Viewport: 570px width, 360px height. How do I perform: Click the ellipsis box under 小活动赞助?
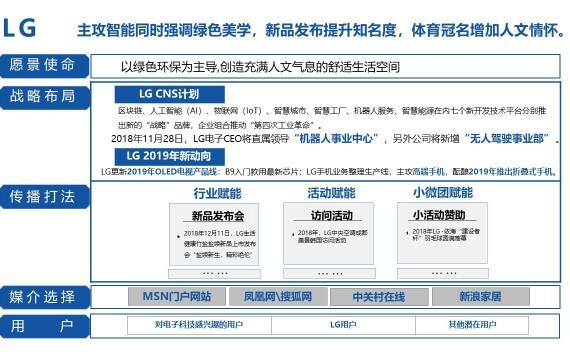tap(443, 273)
